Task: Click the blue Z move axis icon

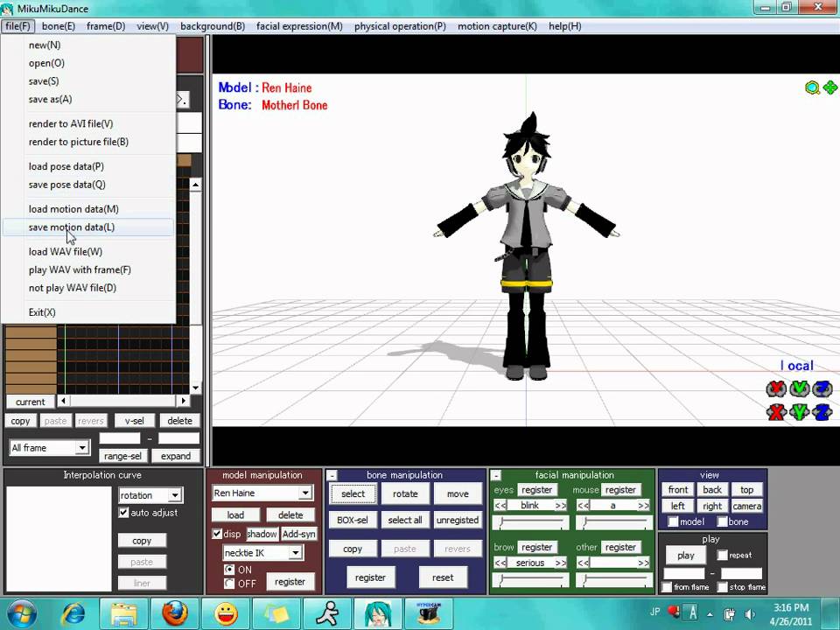Action: (x=822, y=412)
